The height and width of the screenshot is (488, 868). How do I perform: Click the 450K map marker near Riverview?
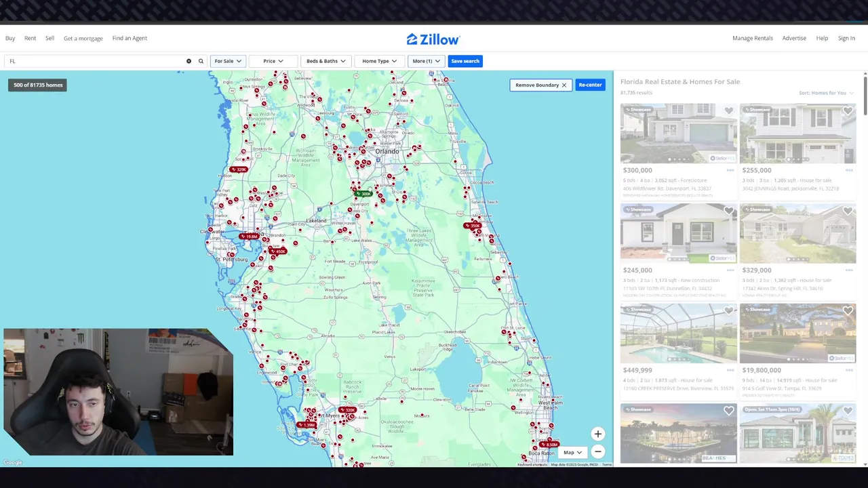point(278,251)
